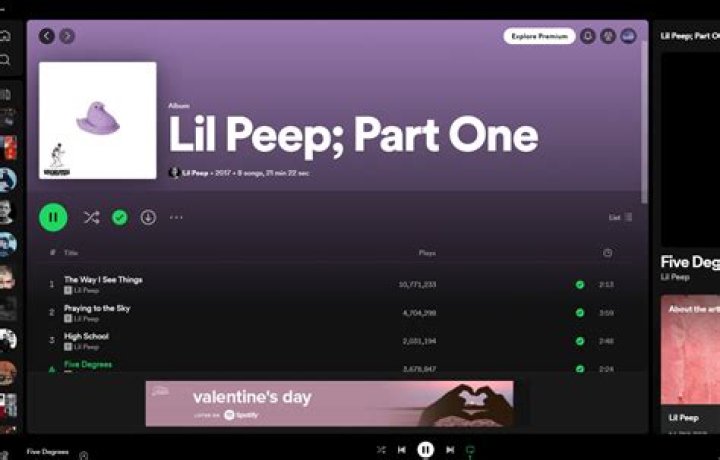Screen dimensions: 720x460
Task: Skip to previous track in player bar
Action: pyautogui.click(x=402, y=450)
